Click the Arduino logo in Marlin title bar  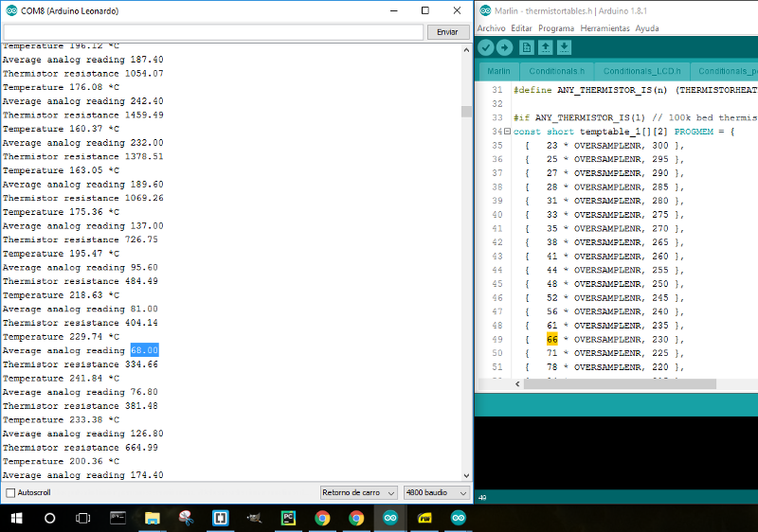tap(485, 10)
